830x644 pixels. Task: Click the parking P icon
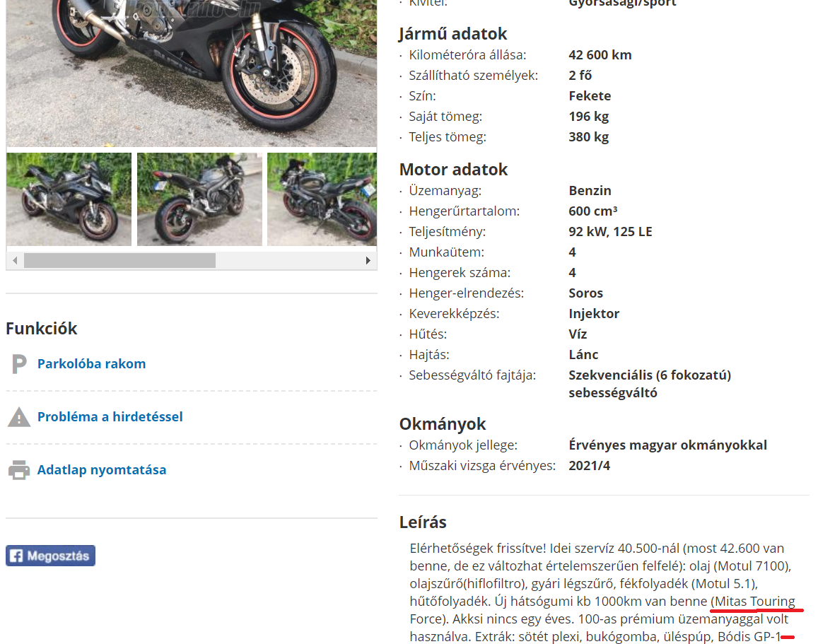pyautogui.click(x=19, y=364)
